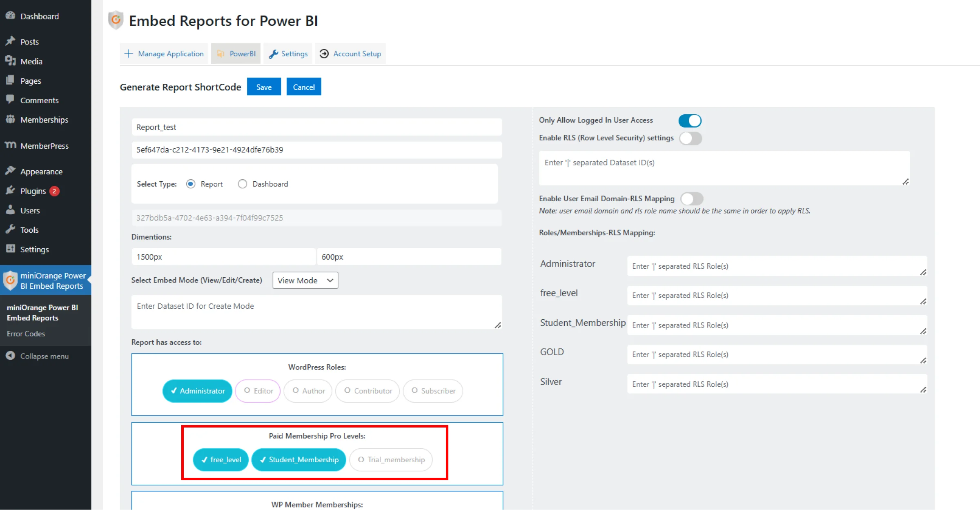Click the Tools wrench icon

(x=11, y=229)
